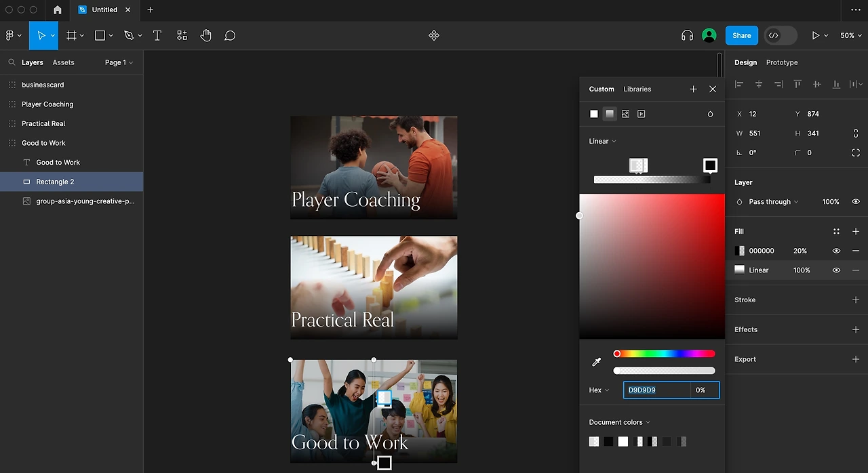Hide the Linear fill
The width and height of the screenshot is (868, 473).
tap(836, 270)
